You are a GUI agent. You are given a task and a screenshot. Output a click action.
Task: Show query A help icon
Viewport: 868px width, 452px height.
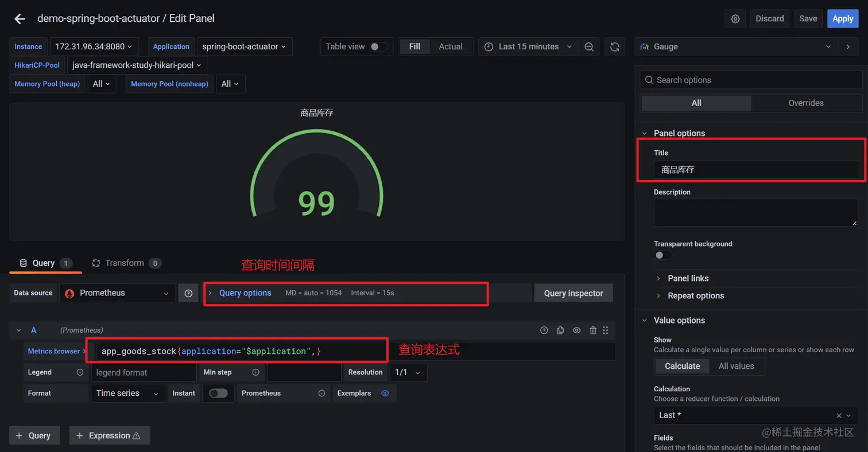(x=544, y=330)
